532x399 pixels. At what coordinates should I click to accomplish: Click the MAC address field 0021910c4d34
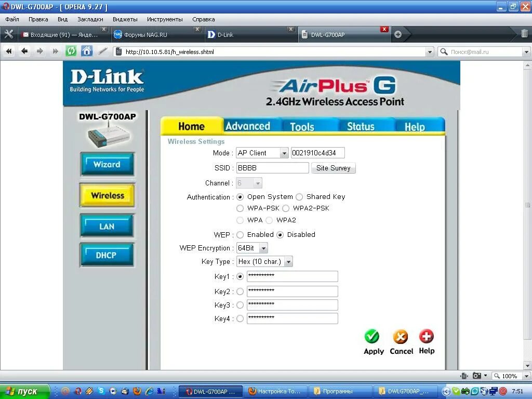point(317,153)
